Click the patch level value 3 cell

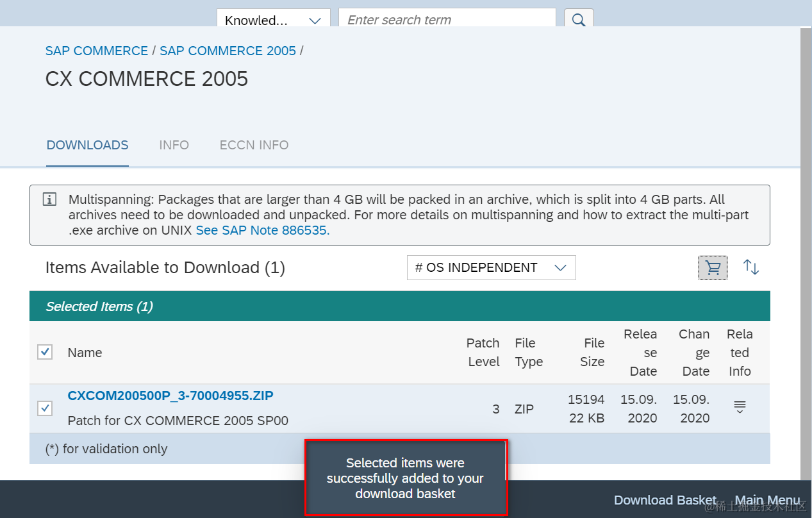click(496, 409)
